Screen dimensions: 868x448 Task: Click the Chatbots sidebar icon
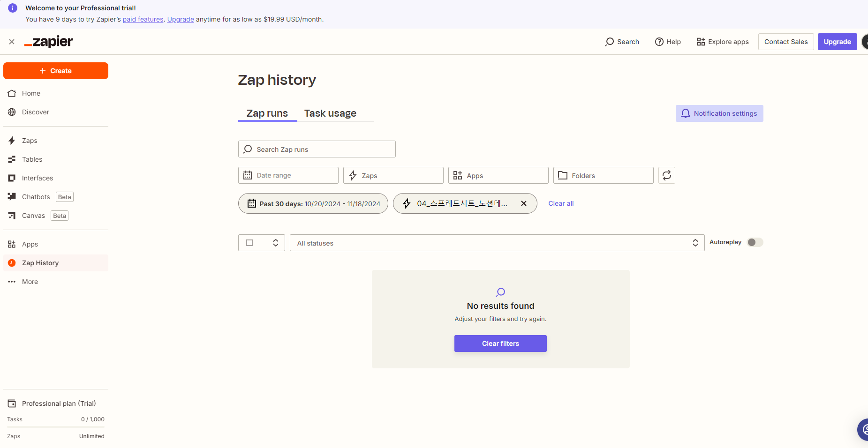click(12, 197)
